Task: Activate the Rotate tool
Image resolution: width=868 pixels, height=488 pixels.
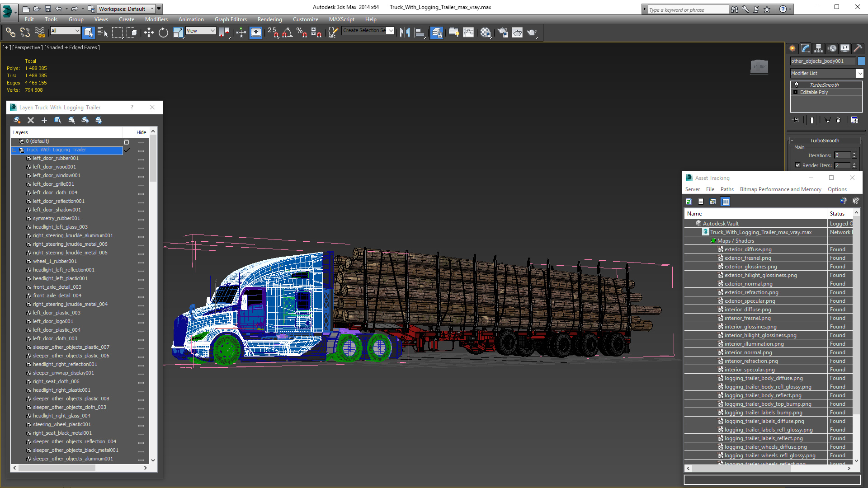Action: [163, 32]
